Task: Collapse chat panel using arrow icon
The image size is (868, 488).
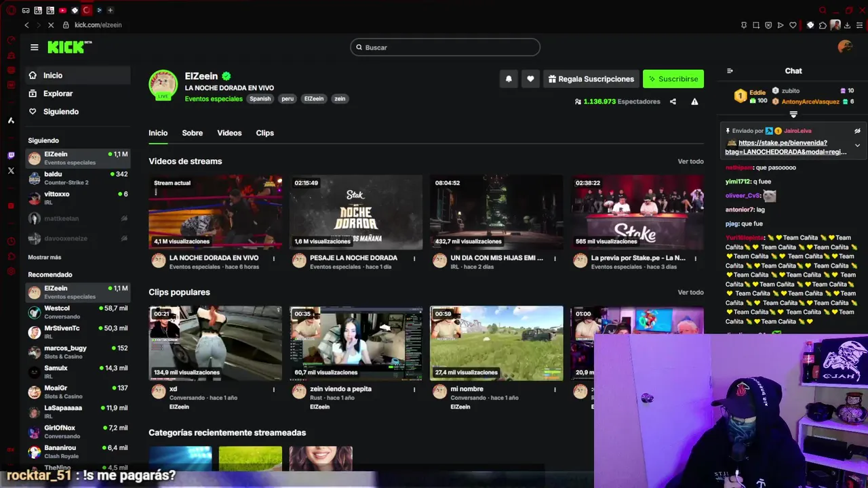Action: point(730,70)
